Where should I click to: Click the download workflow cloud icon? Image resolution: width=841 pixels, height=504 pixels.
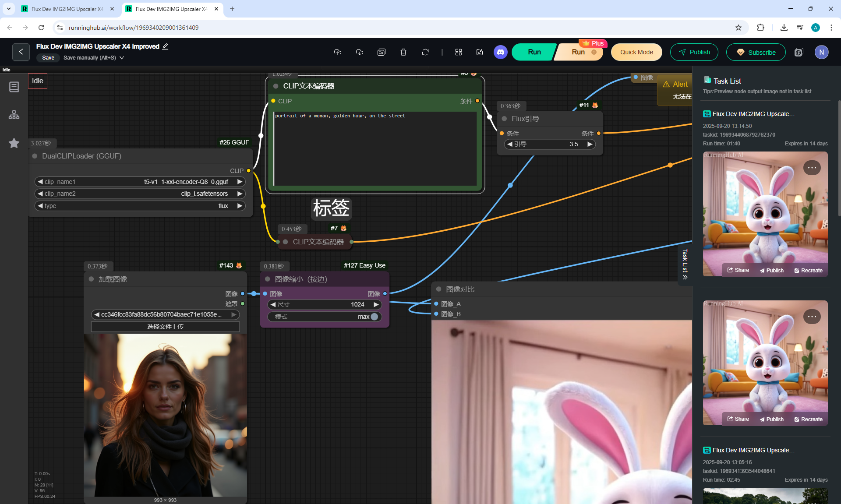point(359,52)
